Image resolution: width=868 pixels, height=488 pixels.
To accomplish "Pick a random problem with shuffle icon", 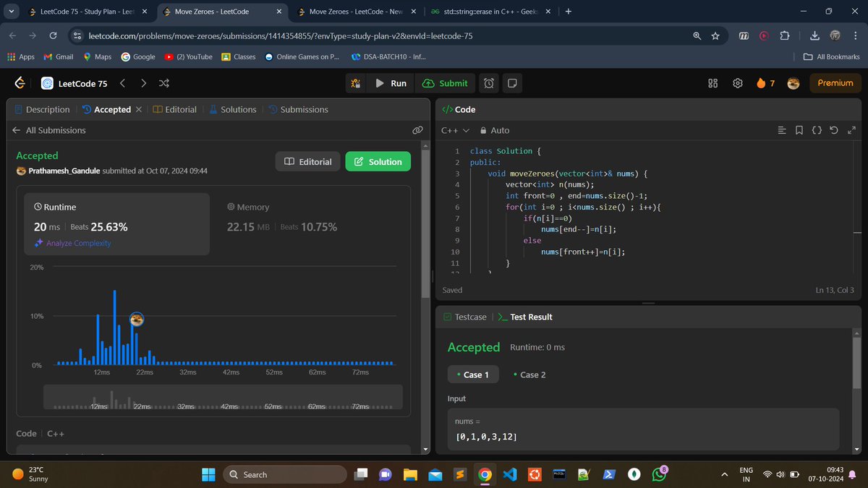I will point(164,83).
